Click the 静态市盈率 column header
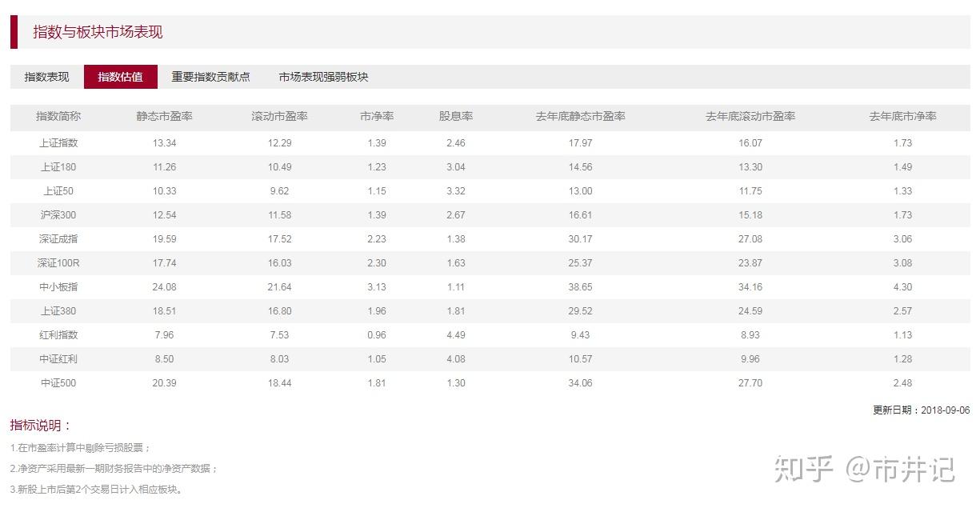 (164, 116)
